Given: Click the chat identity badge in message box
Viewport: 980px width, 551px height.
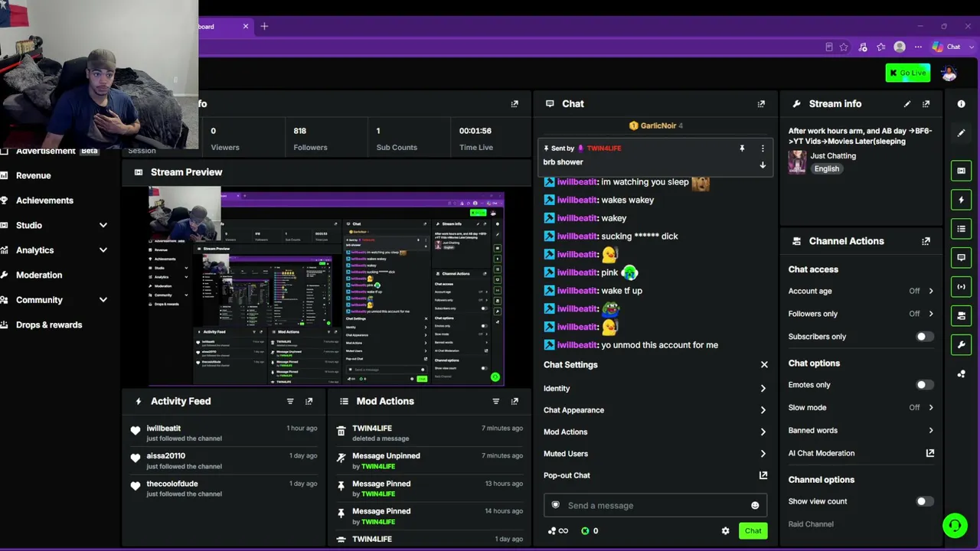Looking at the screenshot, I should click(x=556, y=505).
